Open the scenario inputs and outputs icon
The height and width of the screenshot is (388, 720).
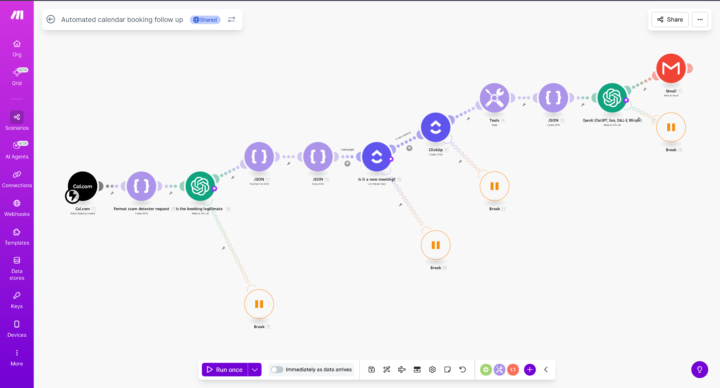pos(417,370)
